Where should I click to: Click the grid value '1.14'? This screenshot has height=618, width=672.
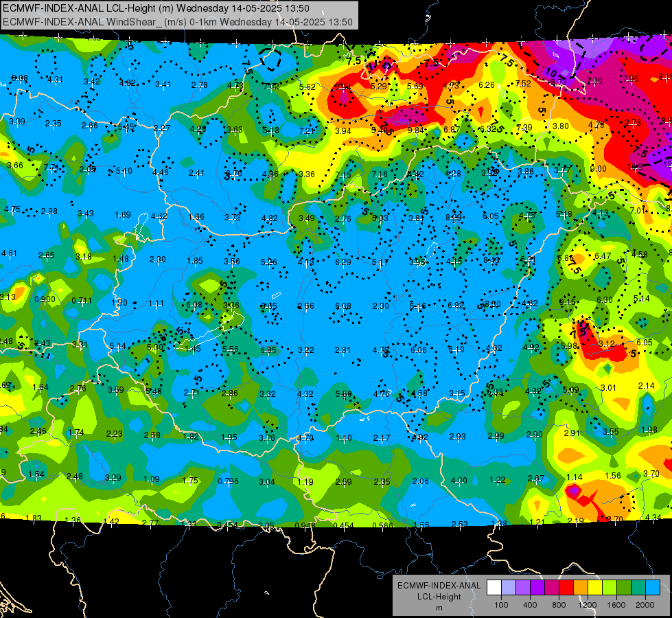point(575,477)
